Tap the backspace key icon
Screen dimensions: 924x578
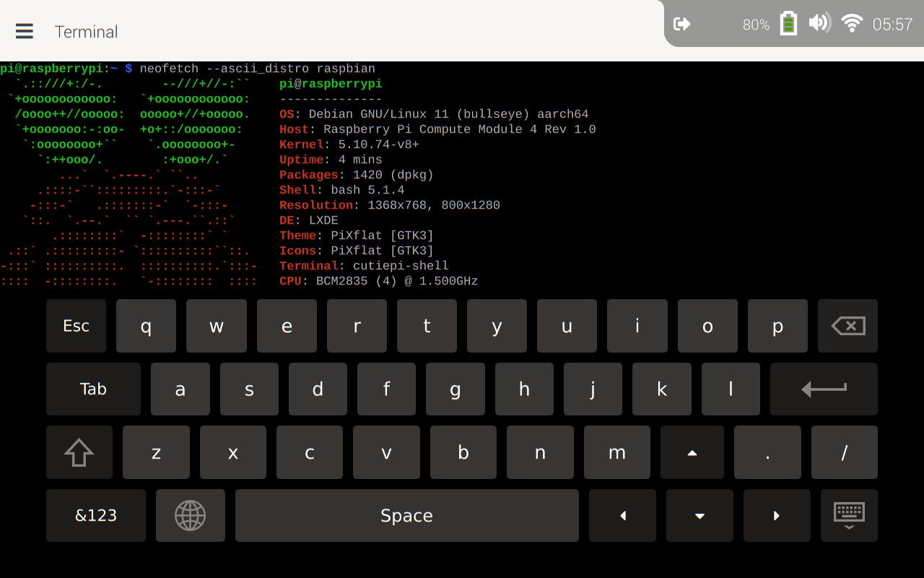847,326
